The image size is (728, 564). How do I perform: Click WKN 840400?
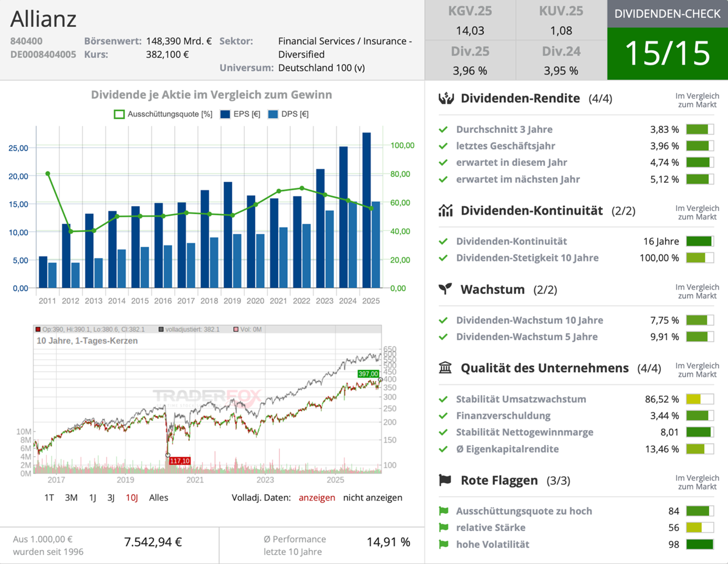[26, 41]
